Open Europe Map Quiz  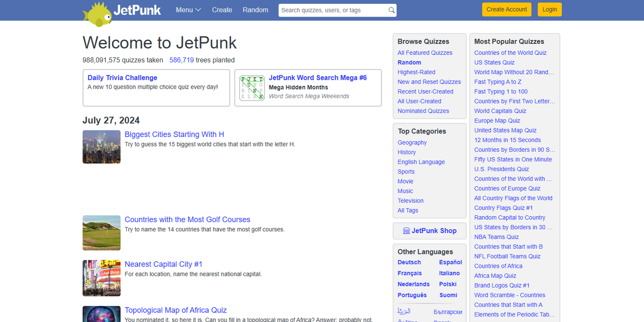tap(497, 120)
